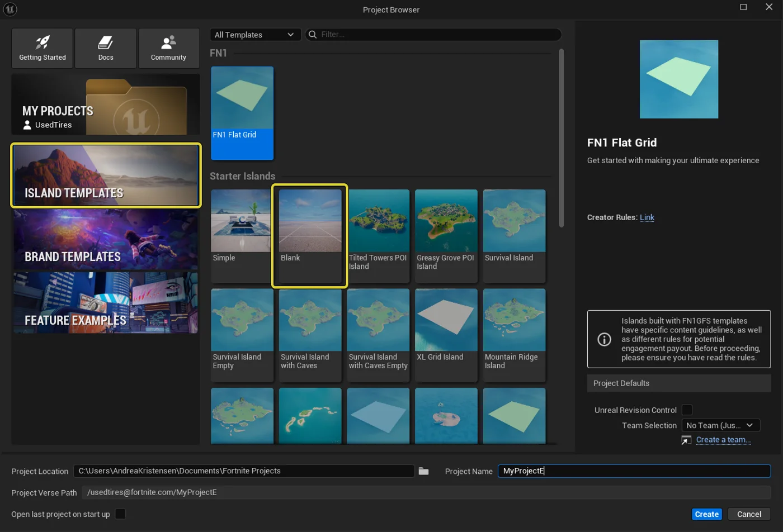Switch to Island Templates category

[106, 175]
